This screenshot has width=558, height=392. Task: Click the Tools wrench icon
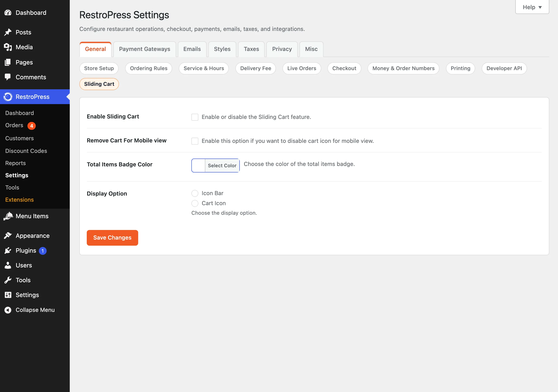pyautogui.click(x=8, y=280)
